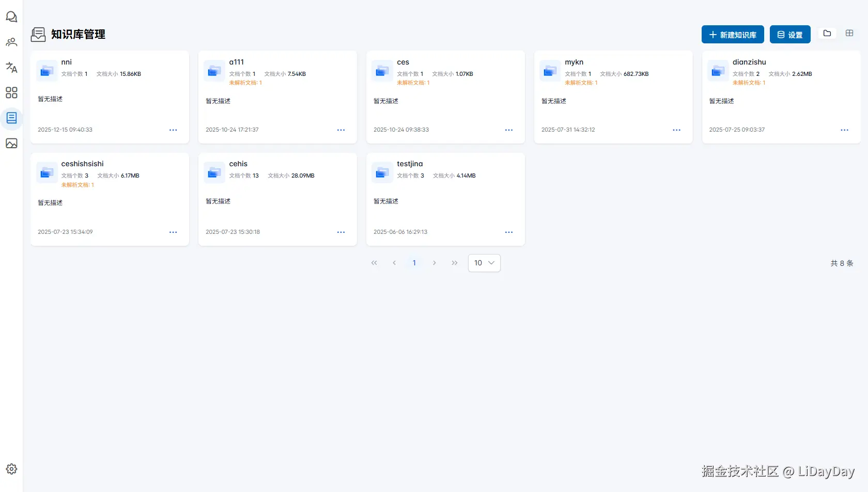868x492 pixels.
Task: Open more options for mykn card
Action: point(677,130)
